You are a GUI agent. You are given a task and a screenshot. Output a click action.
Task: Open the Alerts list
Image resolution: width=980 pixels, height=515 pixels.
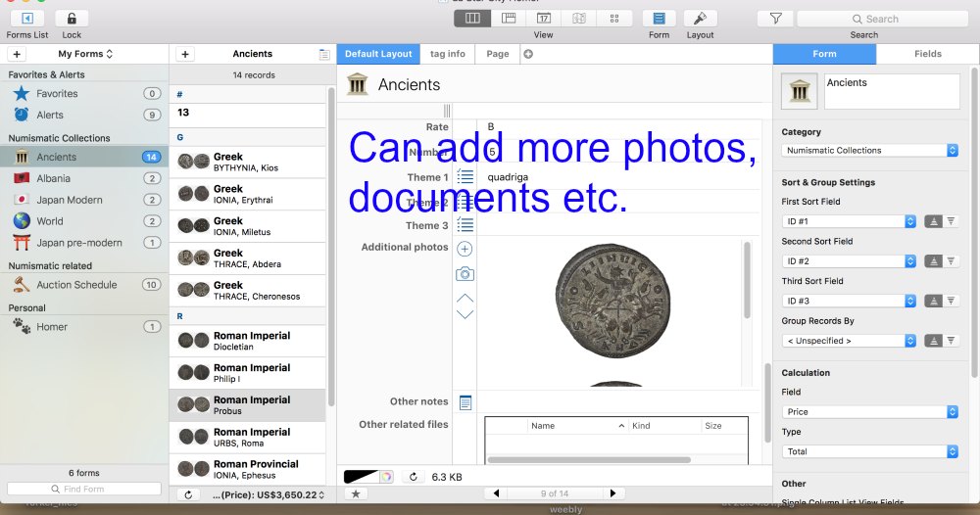coord(84,115)
